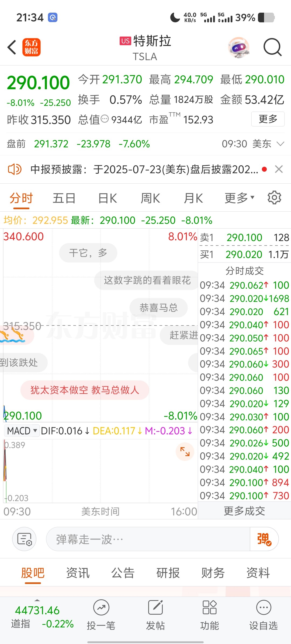Open the 东方财富 logo icon
This screenshot has height=644, width=291.
click(x=31, y=47)
